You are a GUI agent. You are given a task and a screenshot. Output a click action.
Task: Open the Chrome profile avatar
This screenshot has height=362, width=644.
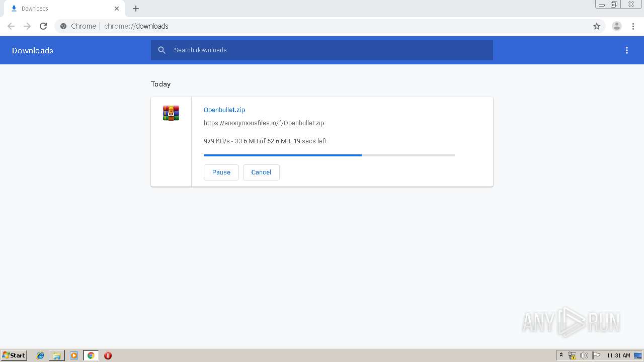point(617,26)
